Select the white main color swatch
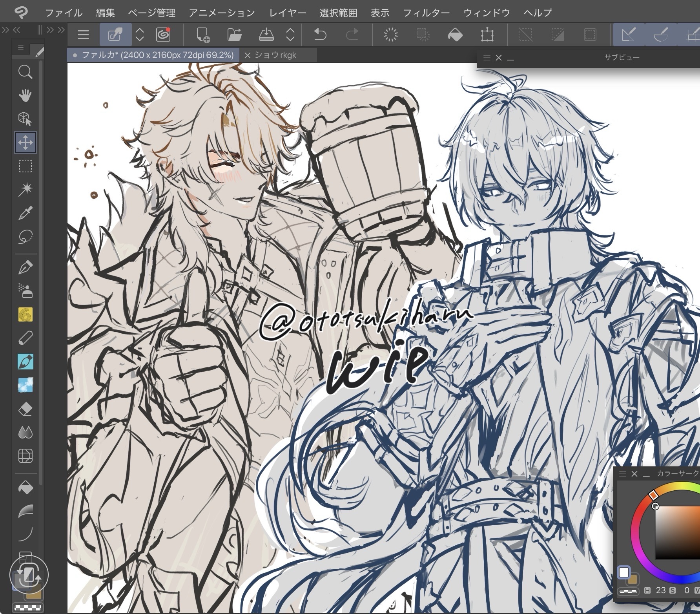This screenshot has height=614, width=700. tap(624, 573)
